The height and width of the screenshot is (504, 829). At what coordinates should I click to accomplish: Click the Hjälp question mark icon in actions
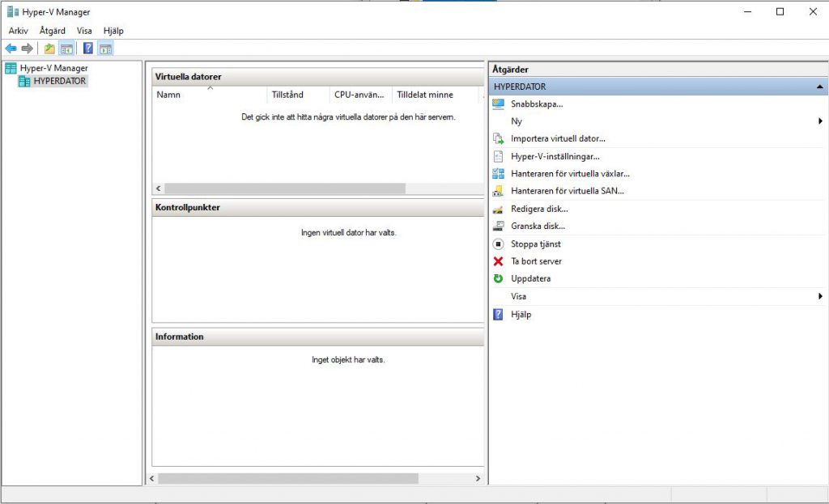pos(498,315)
